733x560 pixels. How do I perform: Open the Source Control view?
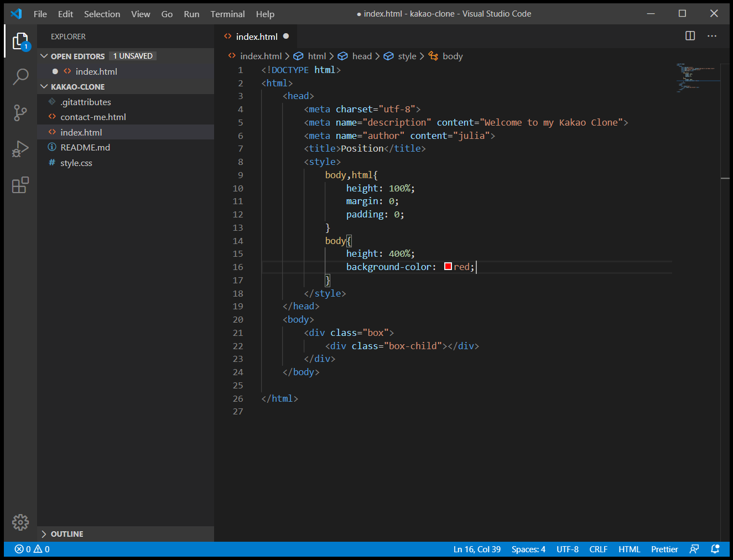point(20,113)
